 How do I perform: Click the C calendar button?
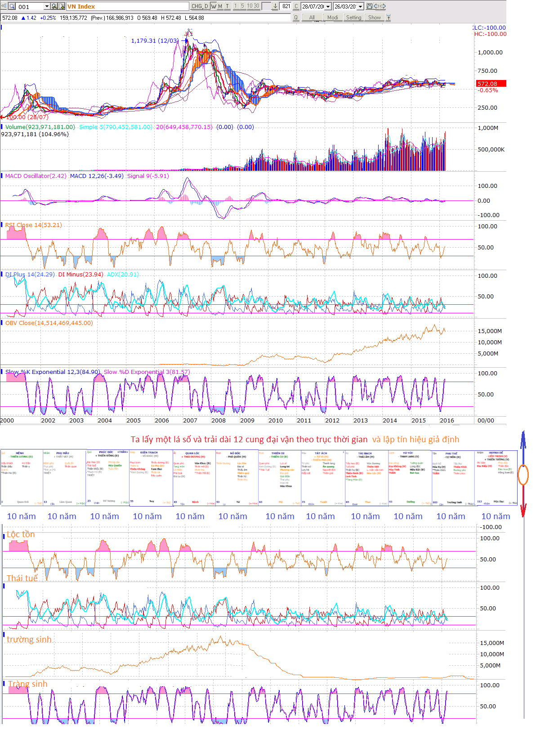(296, 6)
